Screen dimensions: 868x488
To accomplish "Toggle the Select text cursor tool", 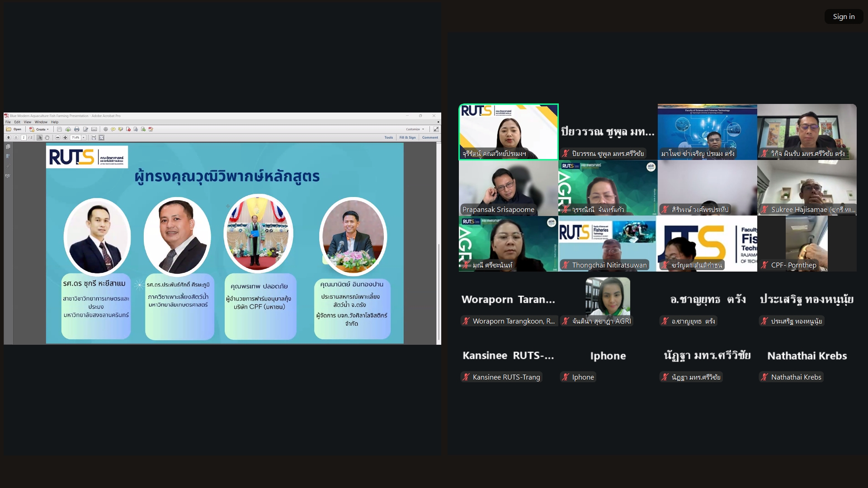I will pyautogui.click(x=39, y=137).
